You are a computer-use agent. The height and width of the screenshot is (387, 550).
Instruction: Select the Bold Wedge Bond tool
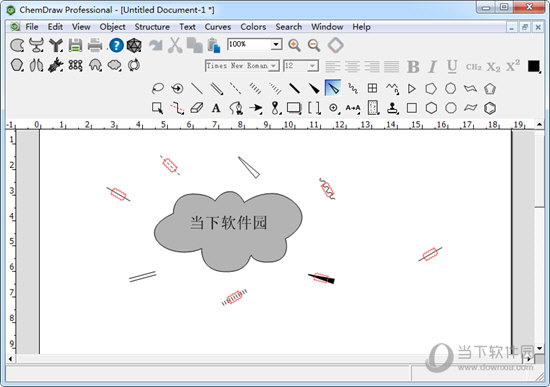point(314,88)
